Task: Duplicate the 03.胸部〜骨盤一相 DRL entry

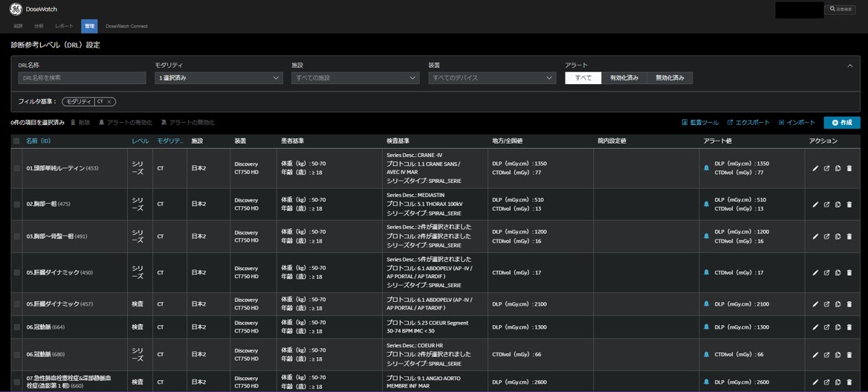Action: [x=838, y=237]
